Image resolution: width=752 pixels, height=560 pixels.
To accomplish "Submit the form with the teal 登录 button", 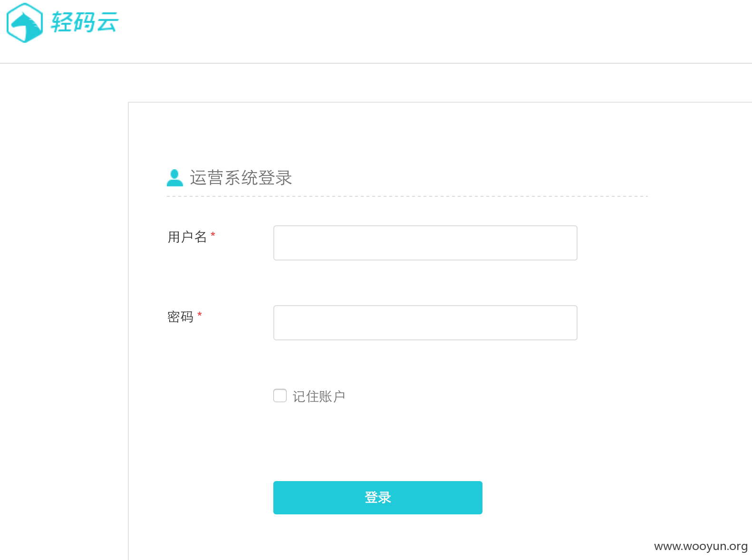I will pos(378,498).
